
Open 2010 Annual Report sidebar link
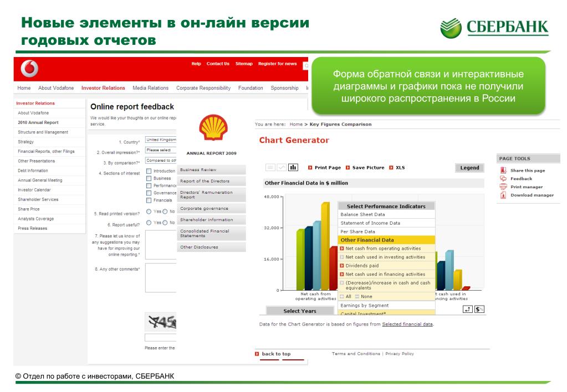tap(38, 122)
